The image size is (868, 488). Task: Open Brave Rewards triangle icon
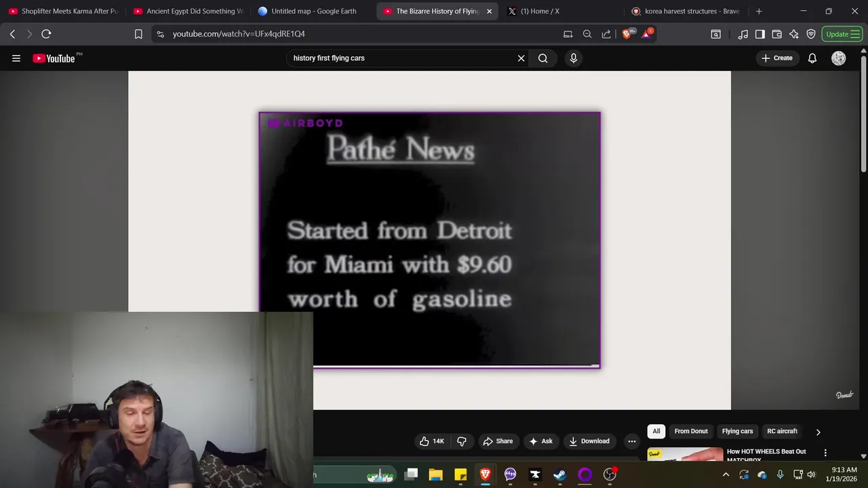(647, 33)
